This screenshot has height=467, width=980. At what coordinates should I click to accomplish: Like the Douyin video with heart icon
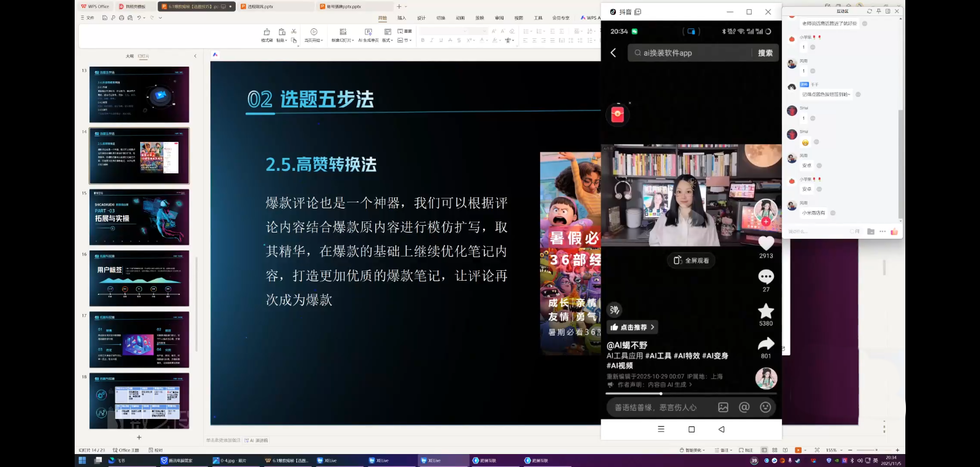766,243
